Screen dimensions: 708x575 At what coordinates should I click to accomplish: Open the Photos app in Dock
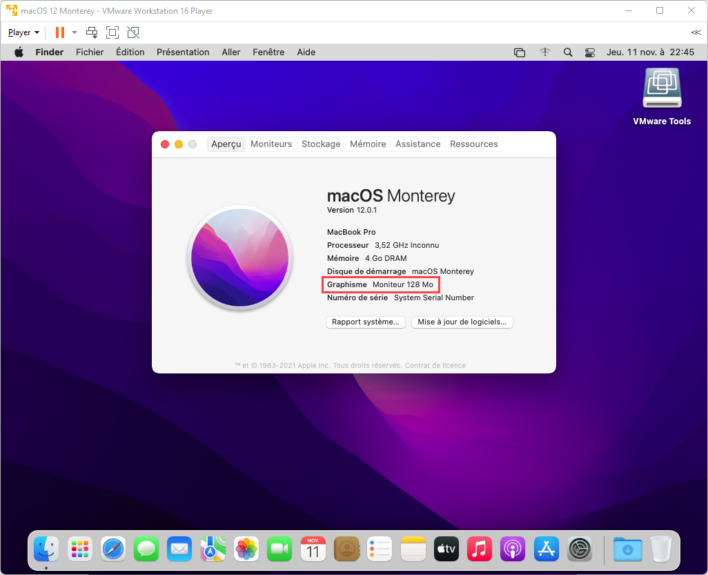[x=246, y=548]
